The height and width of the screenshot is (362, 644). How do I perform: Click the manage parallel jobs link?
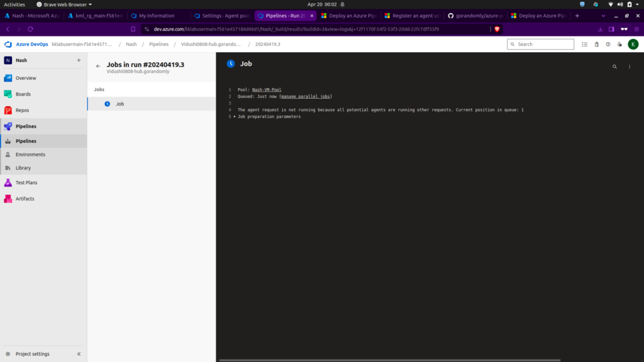click(306, 96)
